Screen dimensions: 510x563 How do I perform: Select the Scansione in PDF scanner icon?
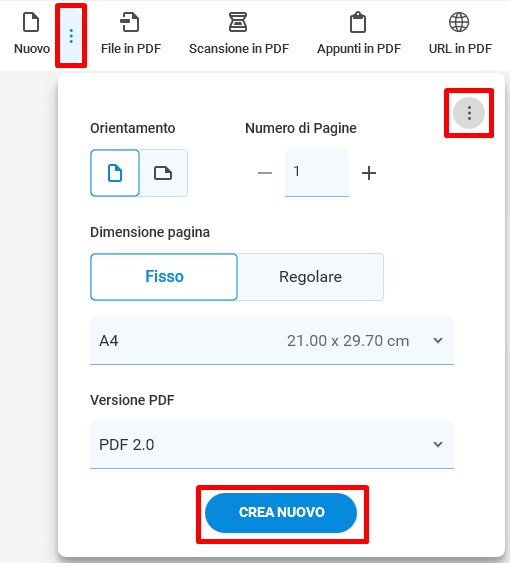[238, 22]
